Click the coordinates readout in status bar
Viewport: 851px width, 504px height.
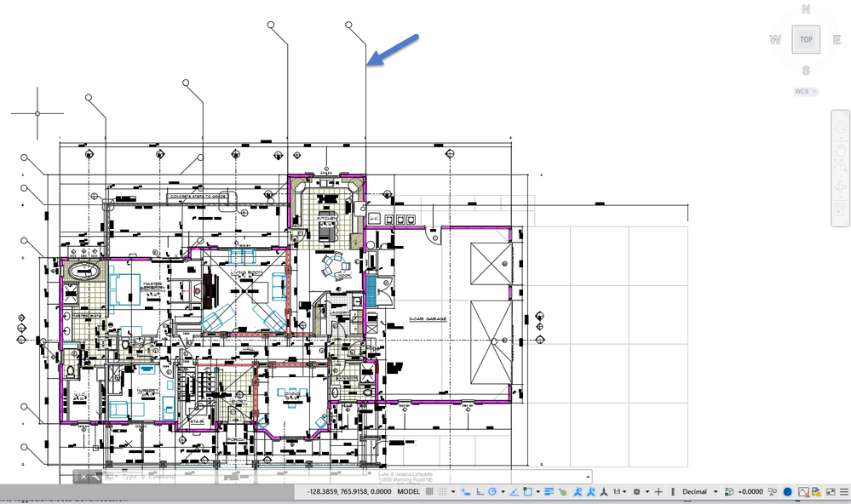pos(349,491)
